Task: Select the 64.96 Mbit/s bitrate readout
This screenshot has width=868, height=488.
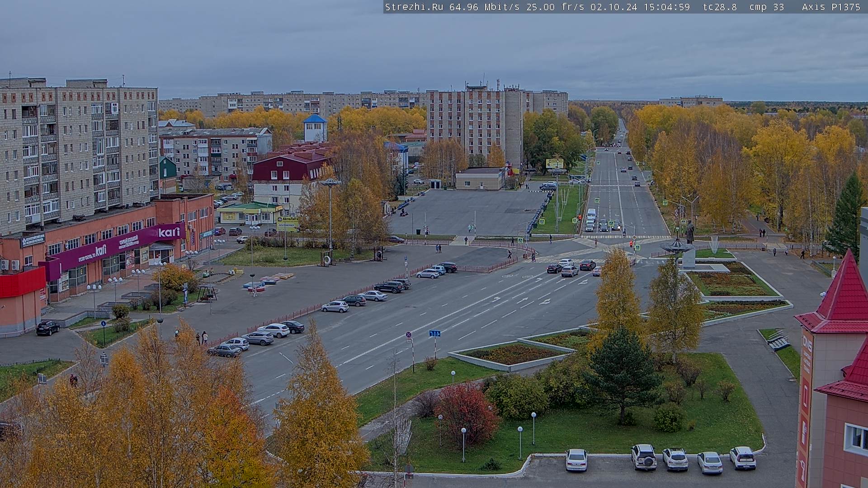Action: click(x=484, y=7)
